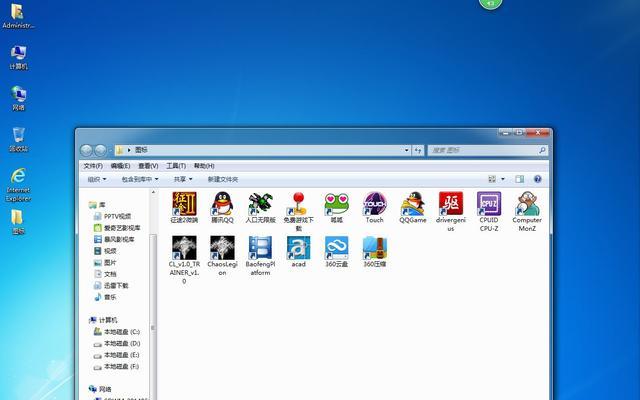Select the acad AutoCAD shortcut

click(298, 252)
